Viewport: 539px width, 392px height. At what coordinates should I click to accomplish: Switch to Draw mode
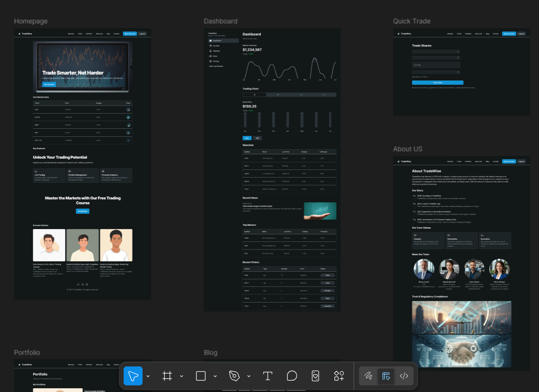tap(368, 376)
